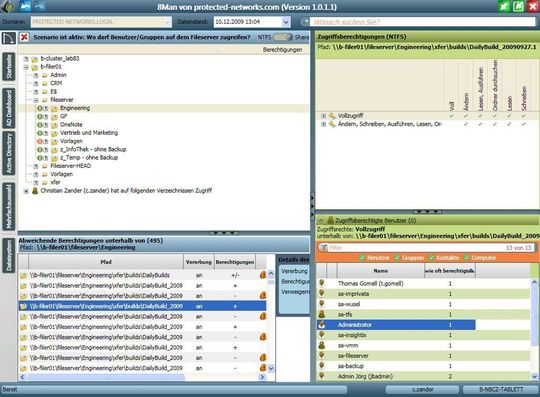Uncheck the Gruppen filter checkbox
The width and height of the screenshot is (540, 397).
coord(397,258)
